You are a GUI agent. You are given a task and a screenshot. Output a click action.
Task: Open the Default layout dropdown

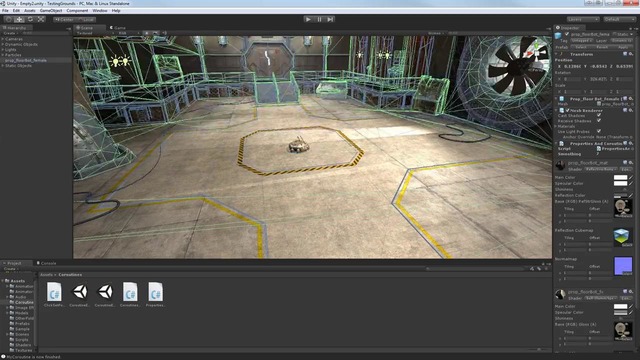click(619, 19)
